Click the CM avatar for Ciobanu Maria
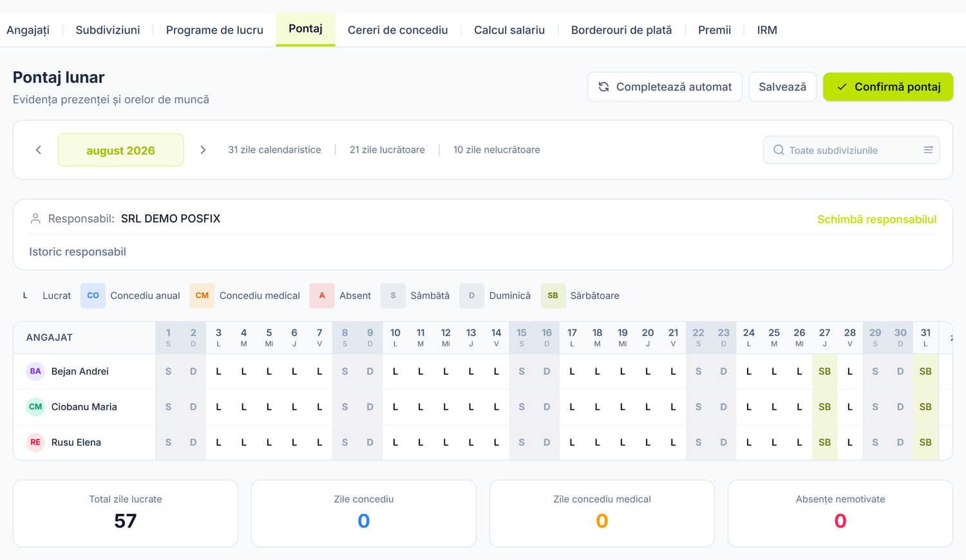Image resolution: width=966 pixels, height=560 pixels. point(35,407)
